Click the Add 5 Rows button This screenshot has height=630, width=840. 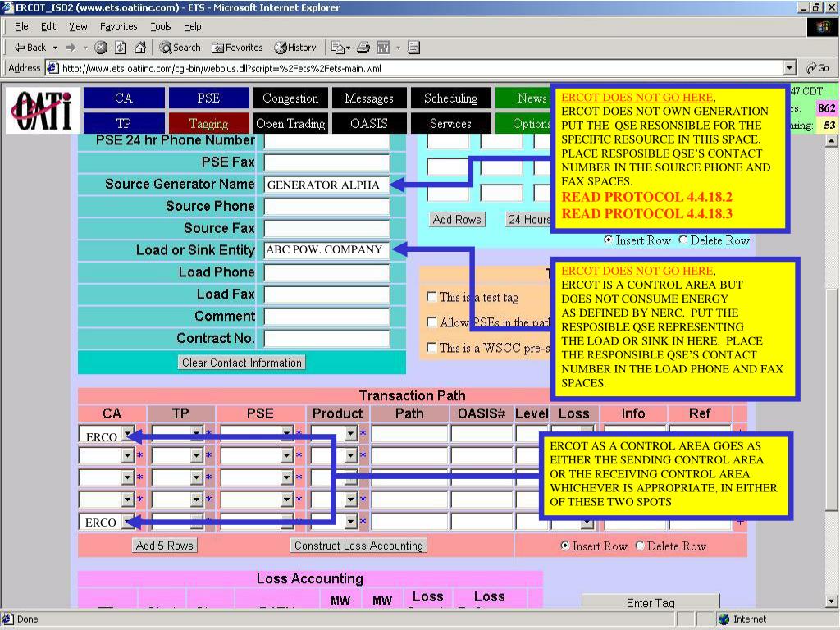(x=164, y=546)
